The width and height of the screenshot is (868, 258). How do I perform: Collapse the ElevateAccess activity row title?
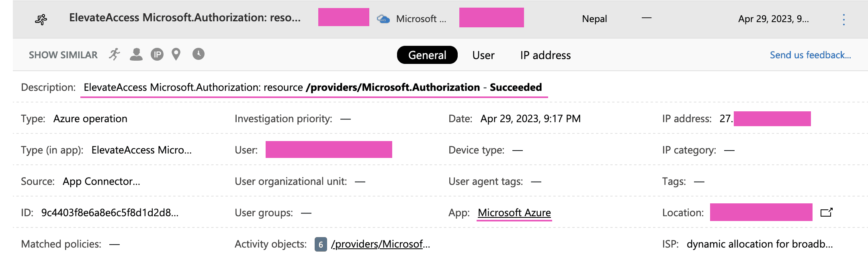(185, 18)
